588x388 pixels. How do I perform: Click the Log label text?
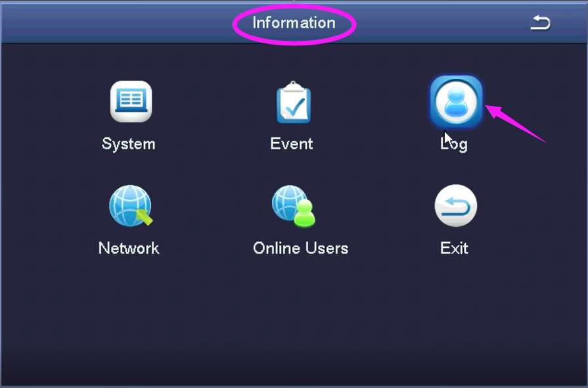454,143
